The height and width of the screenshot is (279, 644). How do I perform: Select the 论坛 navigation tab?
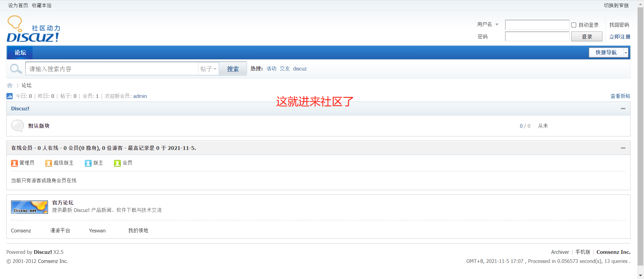20,53
